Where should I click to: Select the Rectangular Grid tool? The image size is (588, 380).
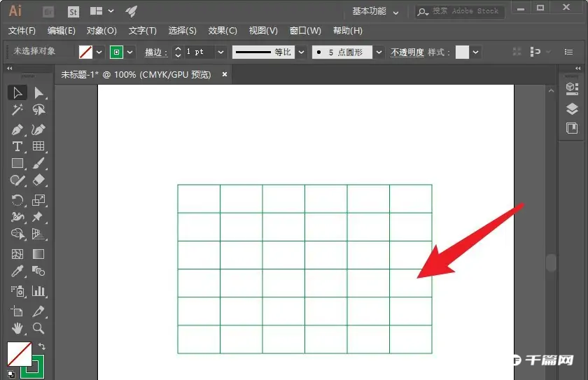click(38, 146)
